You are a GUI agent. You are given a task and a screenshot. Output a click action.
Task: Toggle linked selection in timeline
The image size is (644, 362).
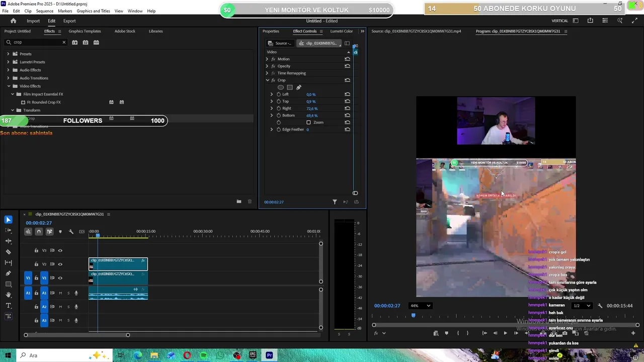(x=49, y=232)
